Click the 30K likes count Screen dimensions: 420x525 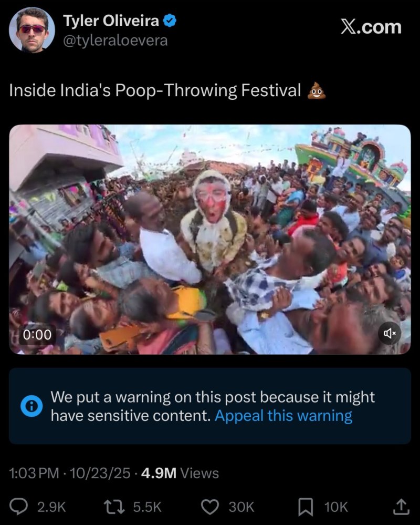point(241,507)
